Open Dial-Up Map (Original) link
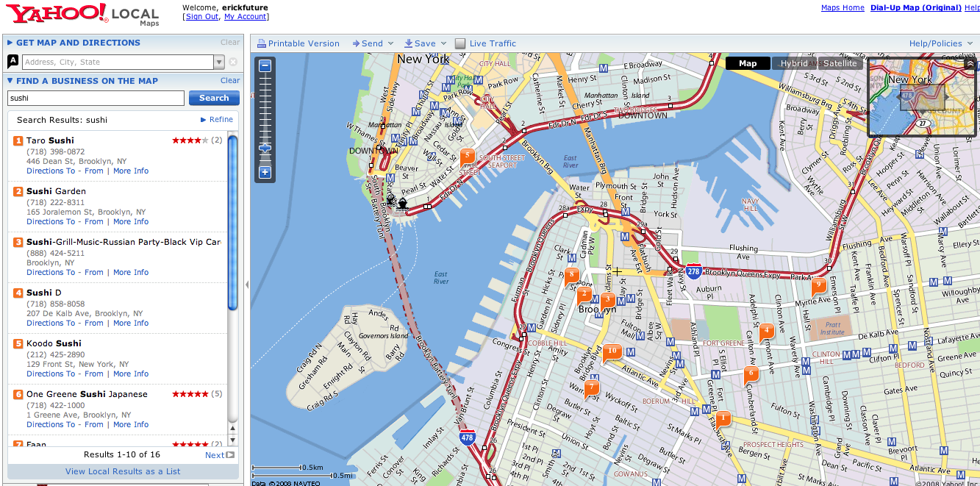Image resolution: width=980 pixels, height=486 pixels. click(x=915, y=8)
